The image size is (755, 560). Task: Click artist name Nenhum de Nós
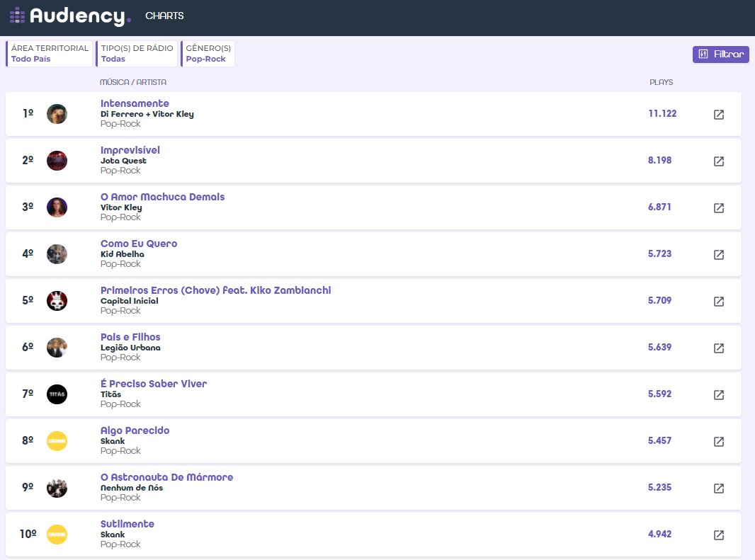(x=132, y=488)
